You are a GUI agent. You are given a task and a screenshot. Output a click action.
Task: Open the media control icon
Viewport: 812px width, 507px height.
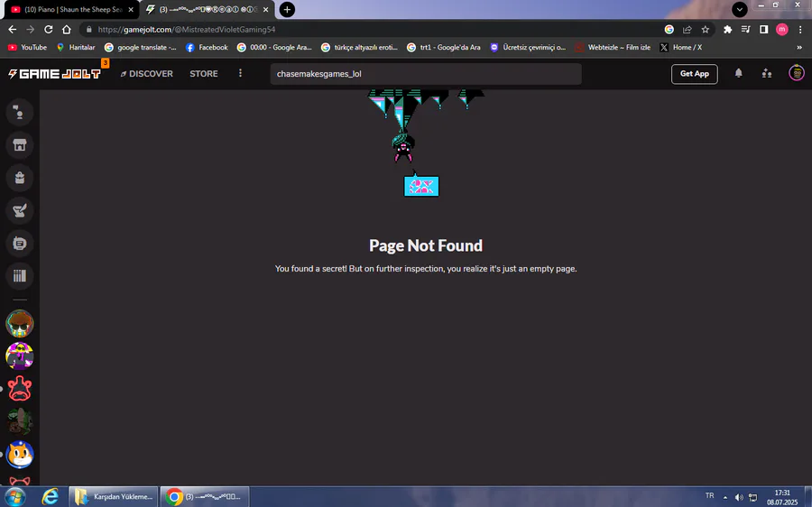pyautogui.click(x=746, y=30)
